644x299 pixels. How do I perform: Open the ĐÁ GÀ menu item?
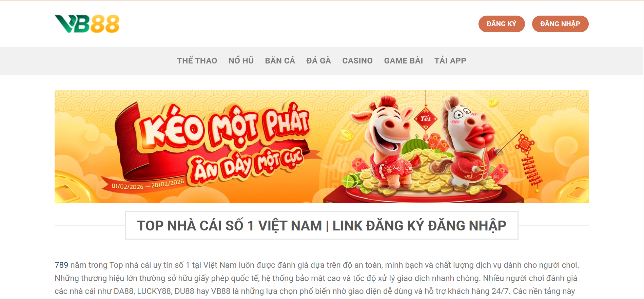[318, 61]
